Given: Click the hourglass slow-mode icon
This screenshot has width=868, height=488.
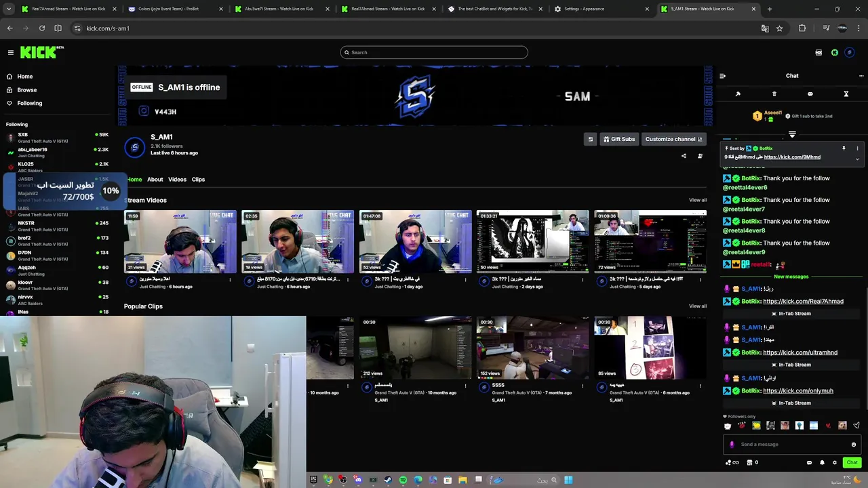Looking at the screenshot, I should click(846, 94).
